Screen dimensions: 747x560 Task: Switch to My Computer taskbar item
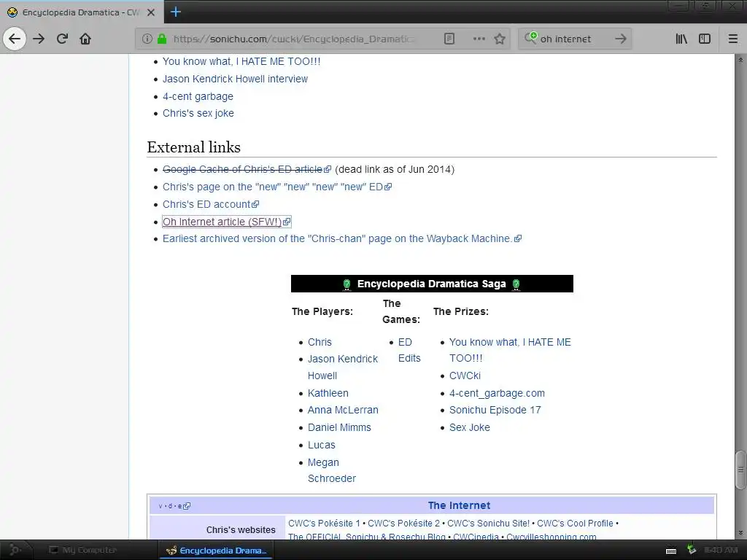83,550
